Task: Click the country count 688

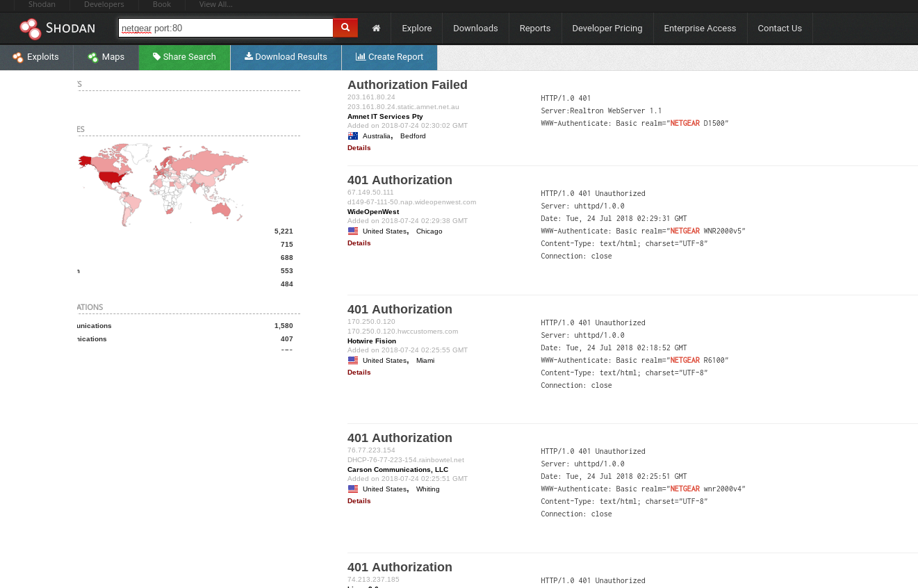Action: click(286, 258)
